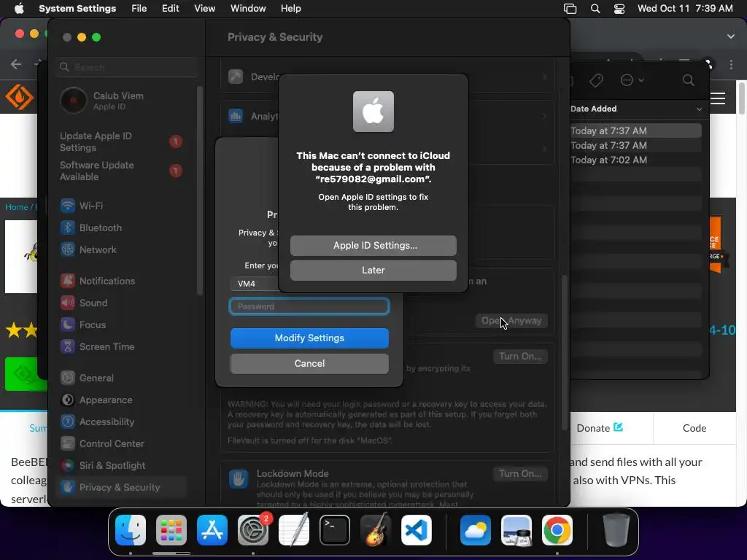Select the Network globe icon
747x560 pixels.
coord(68,249)
